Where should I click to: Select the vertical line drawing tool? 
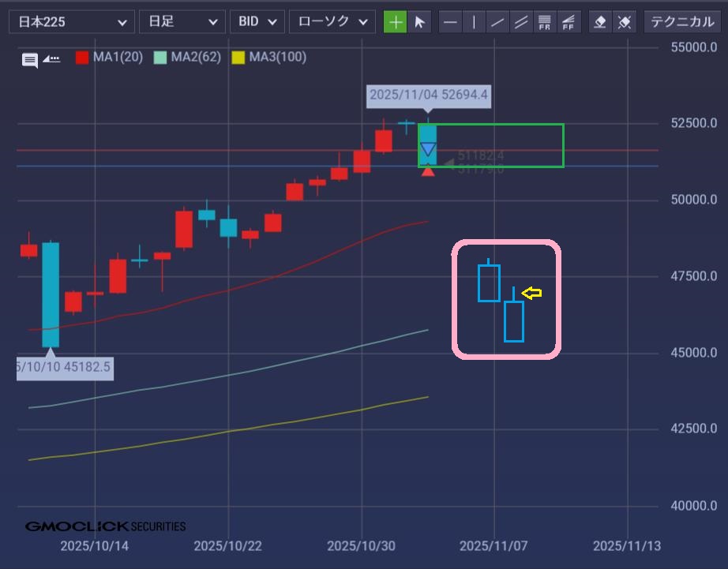474,21
